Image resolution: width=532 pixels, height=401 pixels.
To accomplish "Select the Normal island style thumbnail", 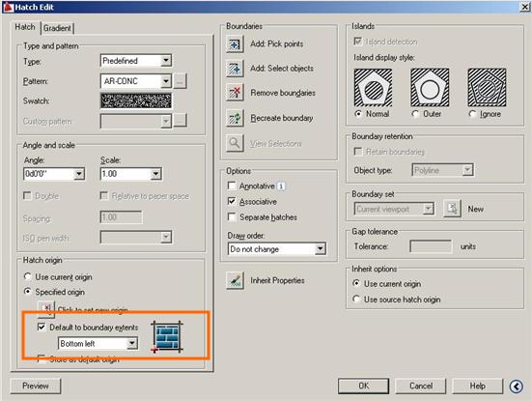I will (373, 88).
